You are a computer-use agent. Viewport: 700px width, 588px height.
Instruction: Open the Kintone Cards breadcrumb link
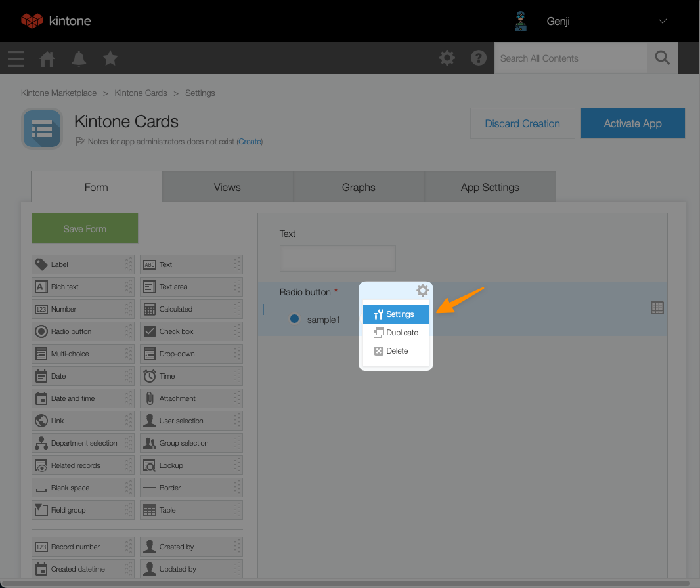point(141,93)
